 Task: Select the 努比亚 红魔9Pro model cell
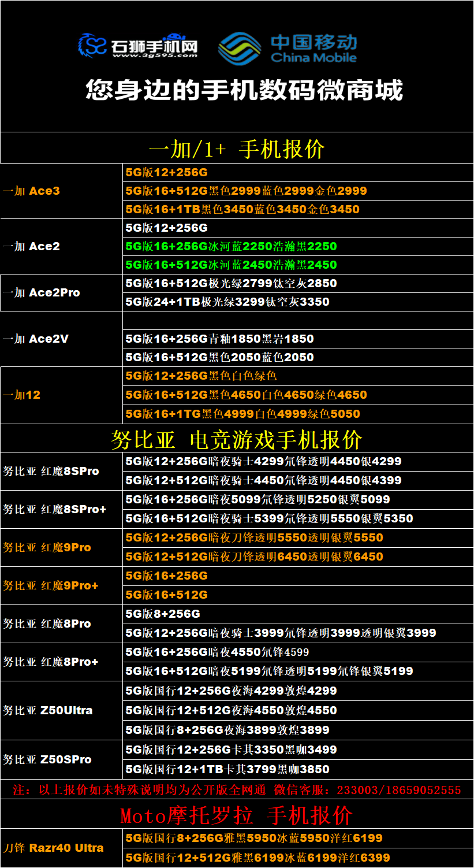61,547
